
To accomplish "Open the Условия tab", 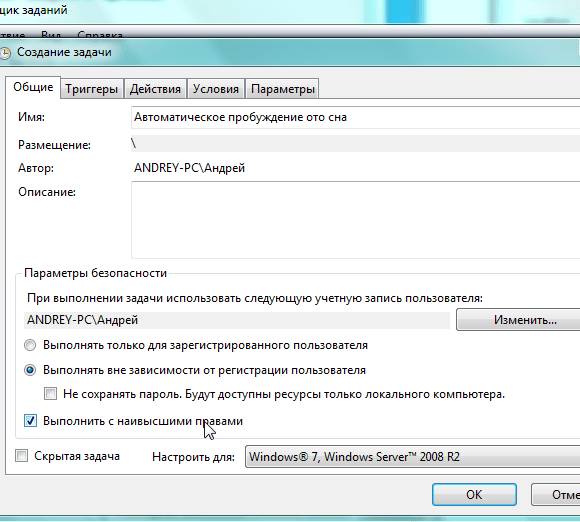I will pyautogui.click(x=216, y=89).
